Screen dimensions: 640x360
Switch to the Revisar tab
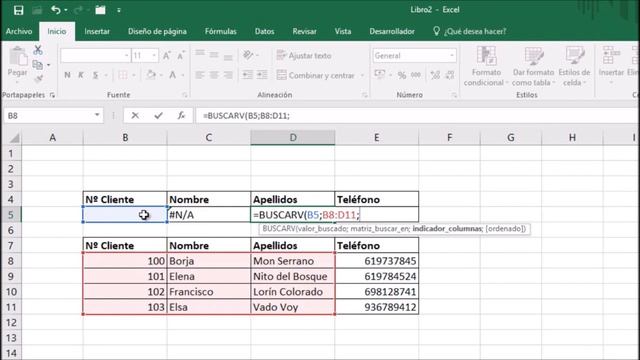pyautogui.click(x=304, y=31)
